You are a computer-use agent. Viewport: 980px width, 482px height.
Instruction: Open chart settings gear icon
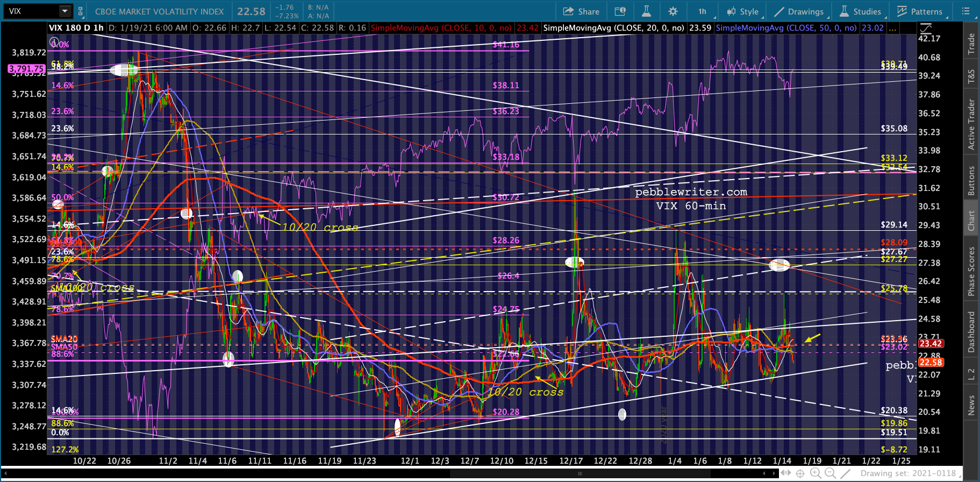pyautogui.click(x=673, y=11)
